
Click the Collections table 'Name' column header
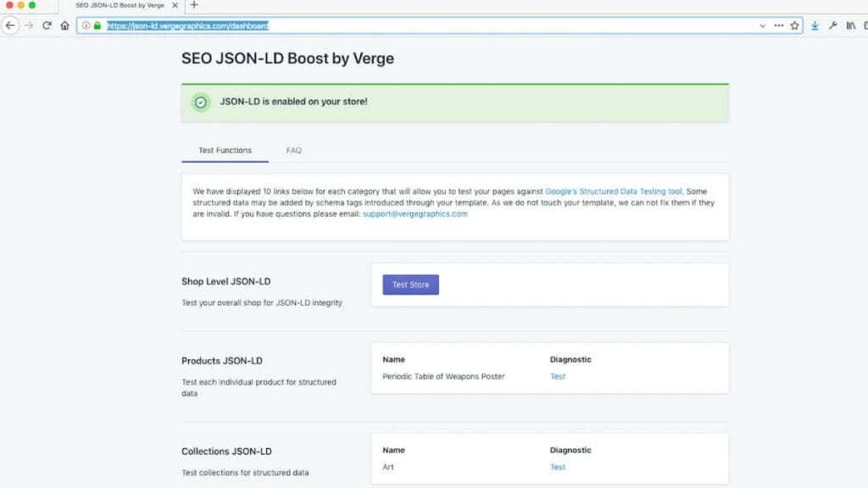coord(393,451)
